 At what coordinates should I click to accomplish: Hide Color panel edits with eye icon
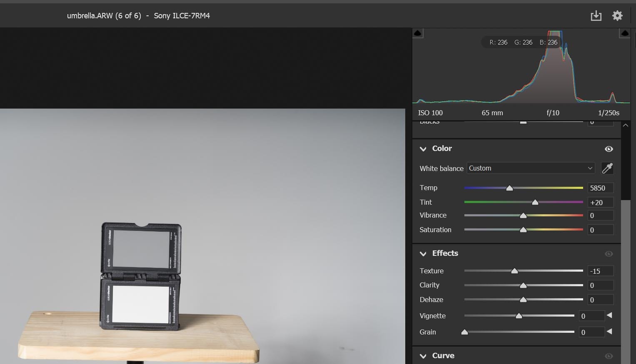[x=609, y=149]
